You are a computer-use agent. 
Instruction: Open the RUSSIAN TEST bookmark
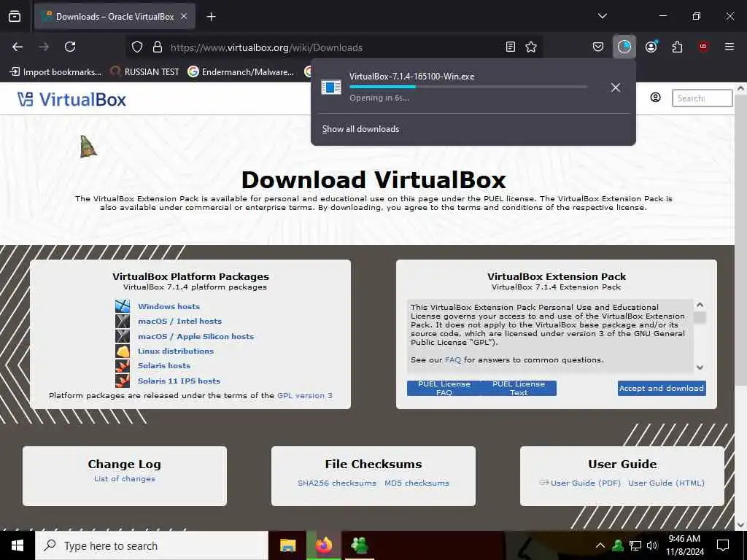(x=144, y=72)
